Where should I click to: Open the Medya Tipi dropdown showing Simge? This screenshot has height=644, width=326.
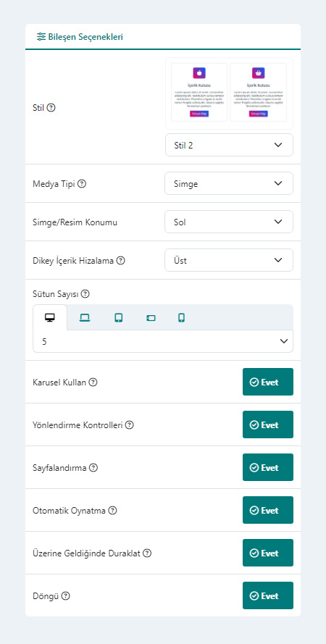coord(229,183)
